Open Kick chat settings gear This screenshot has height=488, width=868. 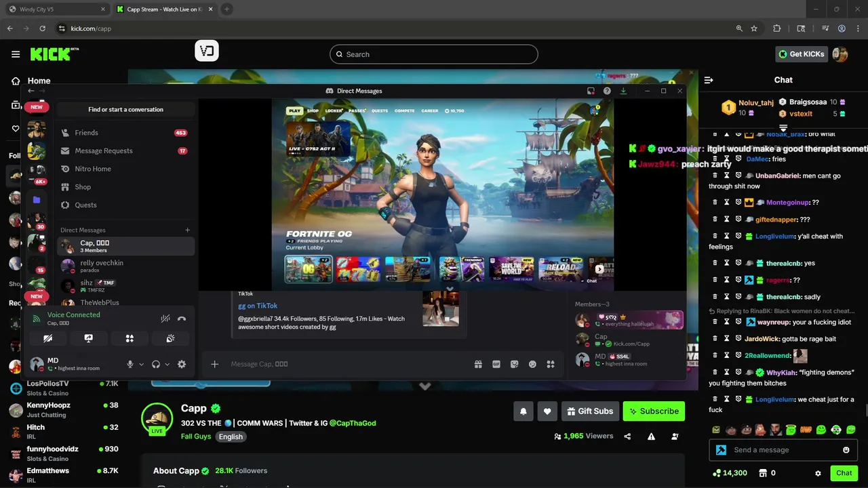click(x=818, y=473)
